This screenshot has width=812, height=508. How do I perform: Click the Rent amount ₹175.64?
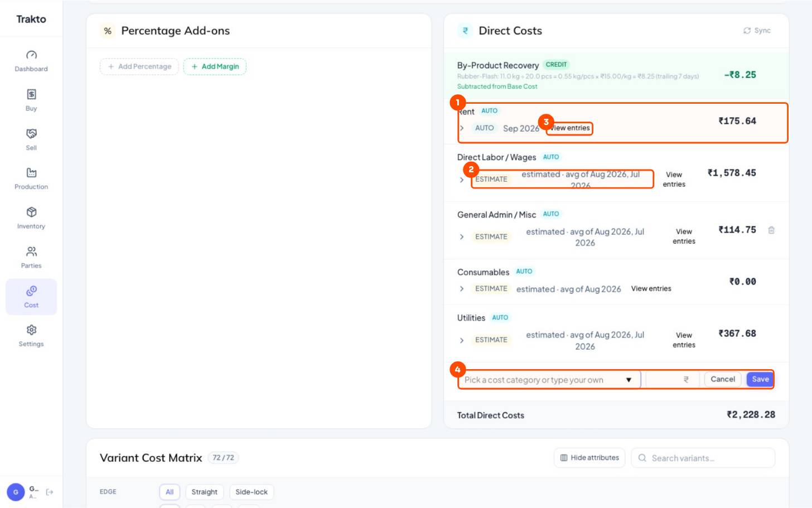737,121
